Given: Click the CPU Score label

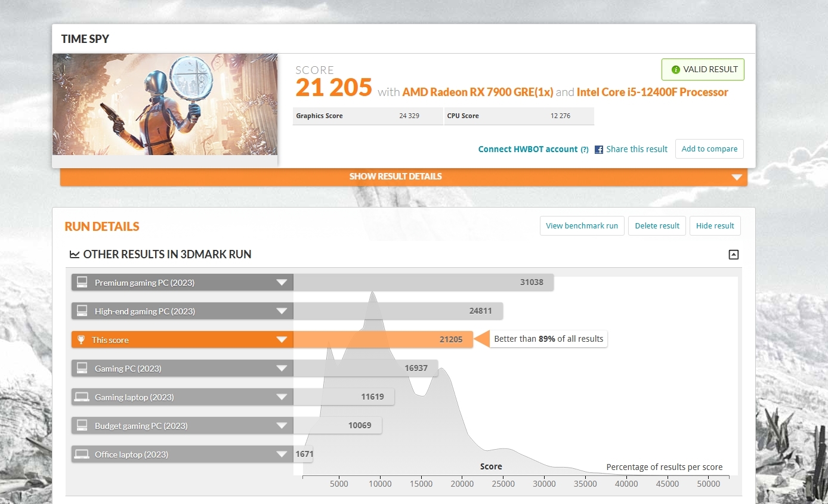Looking at the screenshot, I should coord(463,116).
